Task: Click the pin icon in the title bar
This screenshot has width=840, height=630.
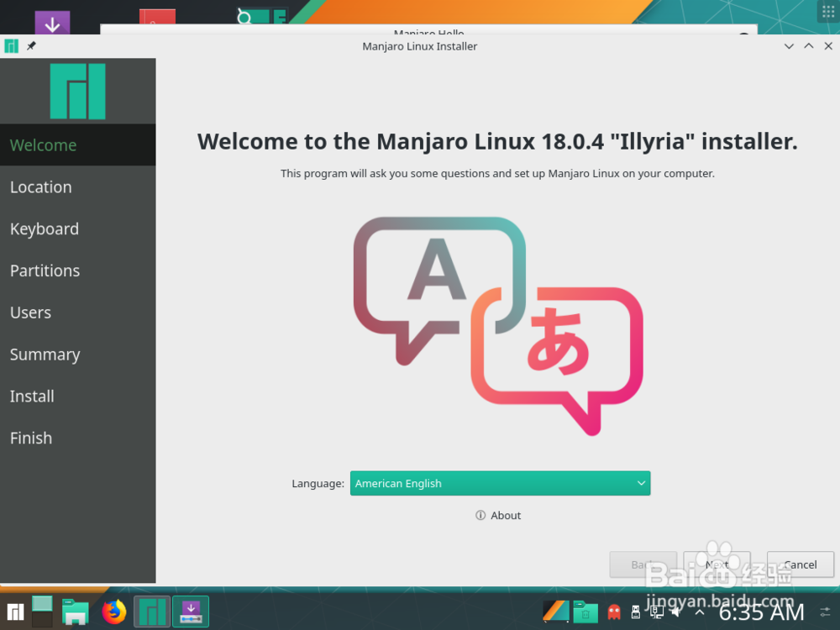Action: coord(31,46)
